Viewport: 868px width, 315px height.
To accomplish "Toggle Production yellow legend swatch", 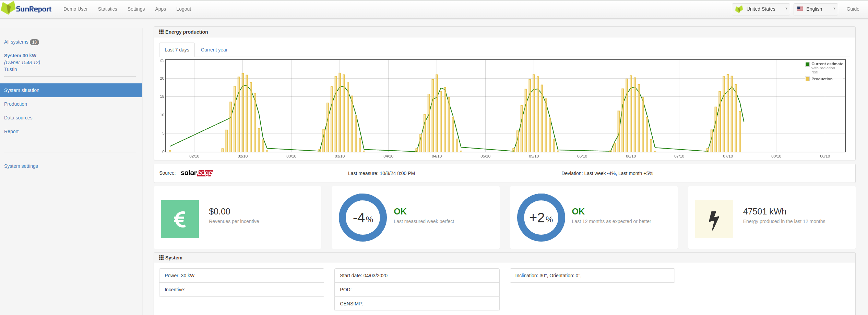I will [x=807, y=79].
